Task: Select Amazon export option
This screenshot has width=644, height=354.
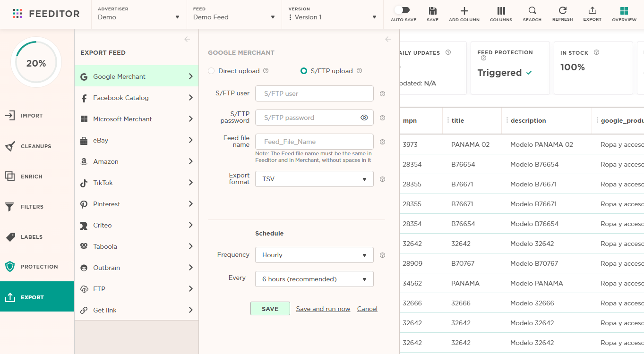Action: [137, 161]
